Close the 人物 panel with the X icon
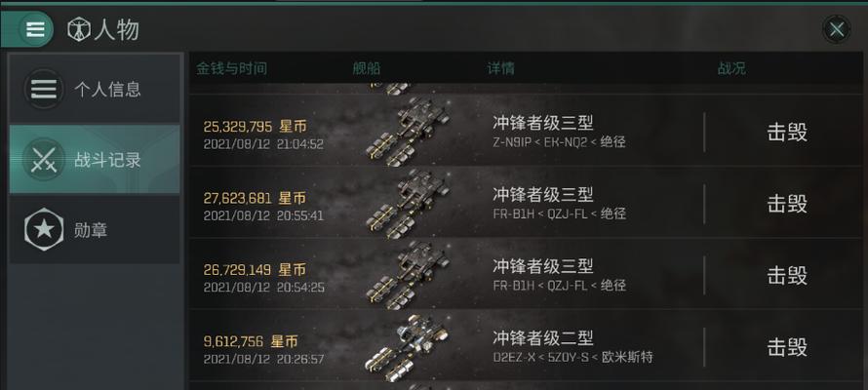 pos(836,29)
